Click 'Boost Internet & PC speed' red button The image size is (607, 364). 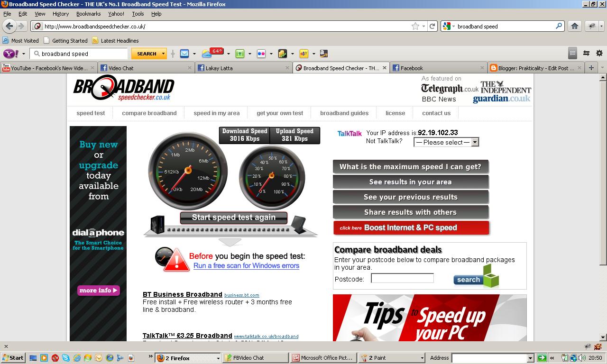click(x=411, y=227)
